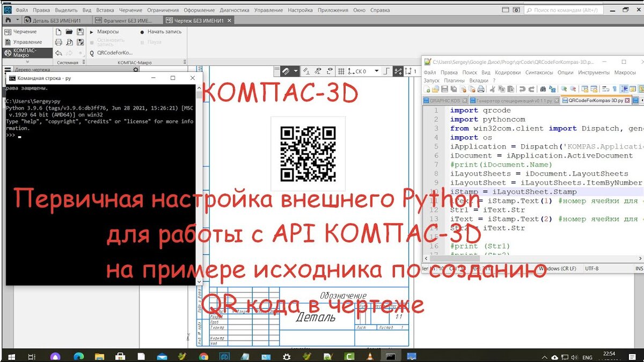Open the Синтаксисы menu in Notepad++
The width and height of the screenshot is (644, 362).
(x=539, y=72)
